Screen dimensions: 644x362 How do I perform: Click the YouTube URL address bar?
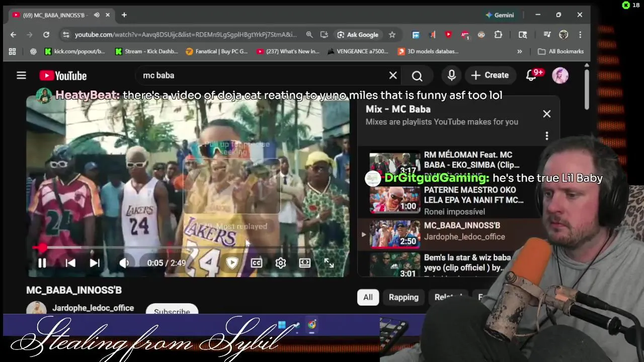tap(186, 35)
